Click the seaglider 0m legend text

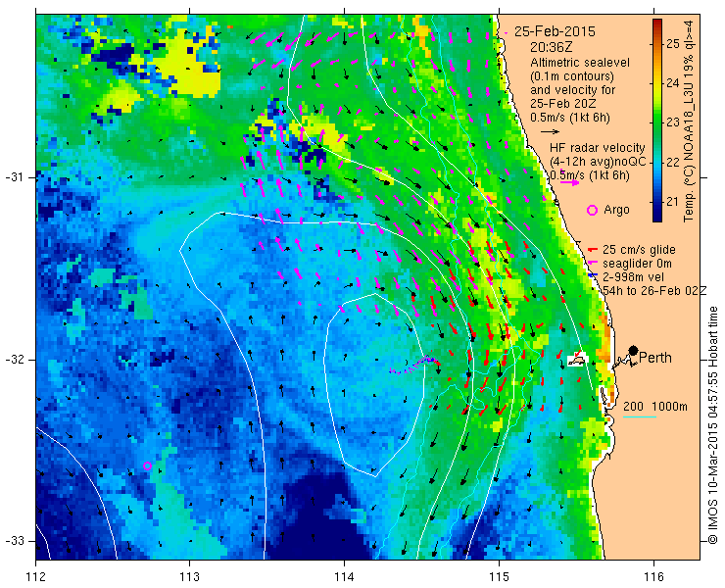pos(637,264)
